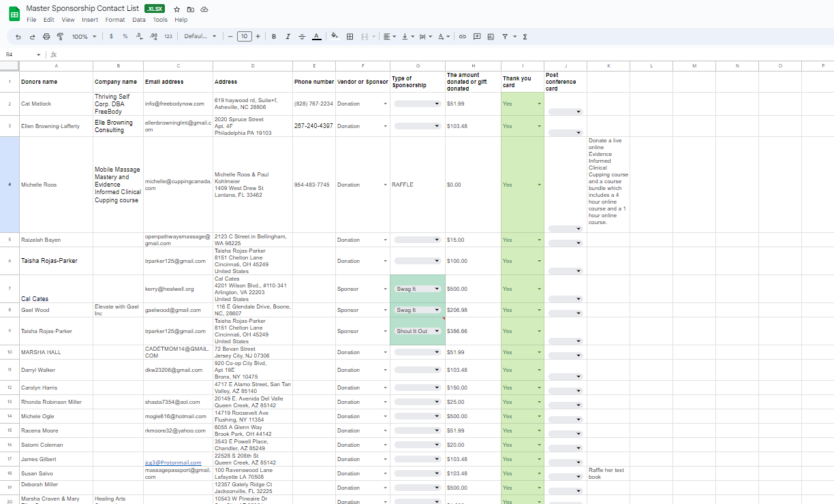The image size is (834, 504).
Task: Click the undo icon in toolbar
Action: pos(18,37)
